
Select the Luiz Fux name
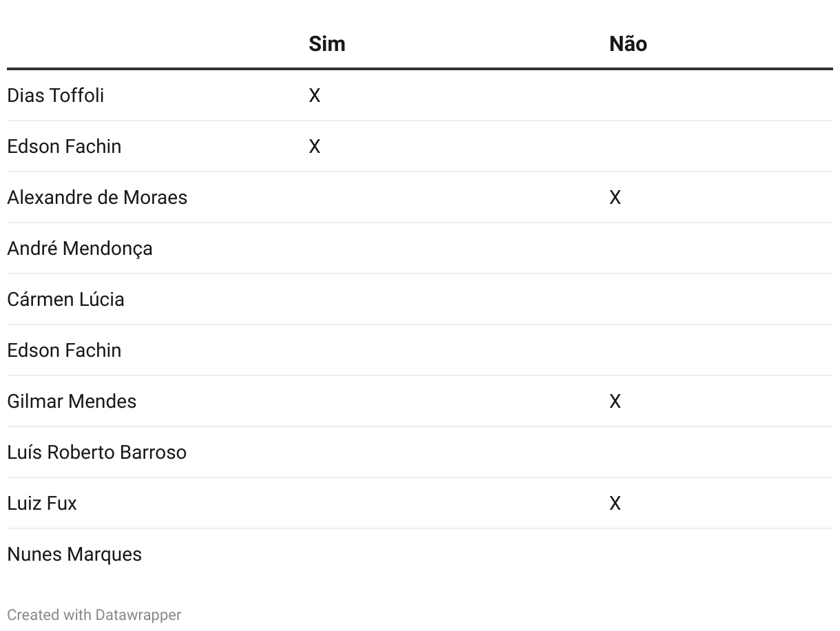[42, 503]
